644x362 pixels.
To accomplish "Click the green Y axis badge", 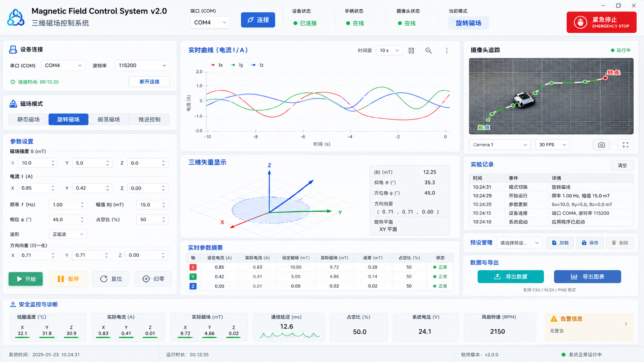I will pyautogui.click(x=193, y=277).
